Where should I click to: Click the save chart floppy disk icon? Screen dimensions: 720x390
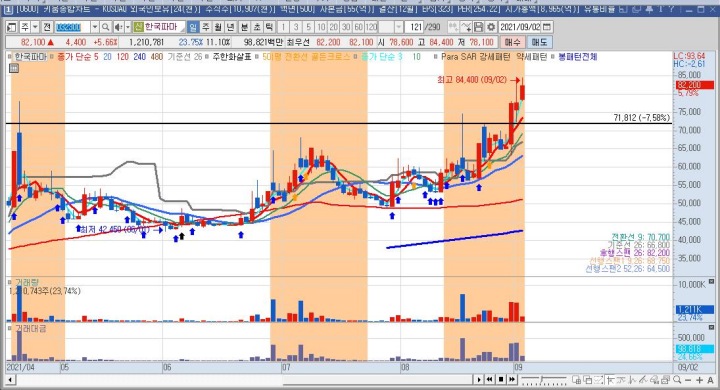coord(478,27)
